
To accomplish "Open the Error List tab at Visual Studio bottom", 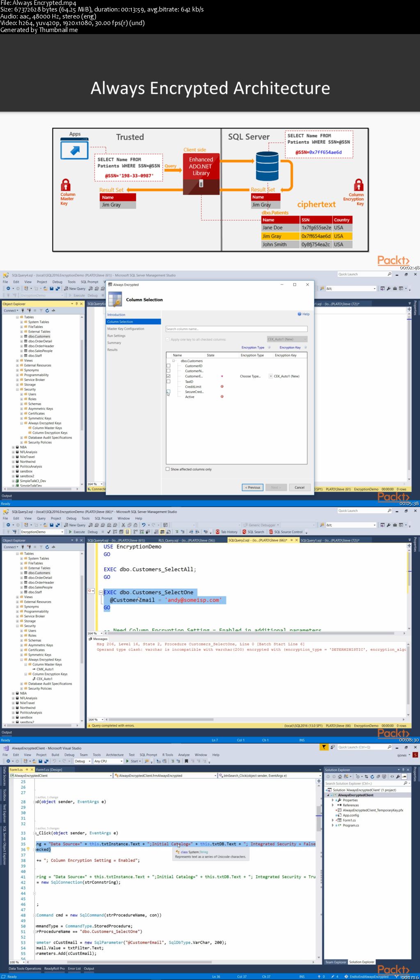I will click(74, 969).
